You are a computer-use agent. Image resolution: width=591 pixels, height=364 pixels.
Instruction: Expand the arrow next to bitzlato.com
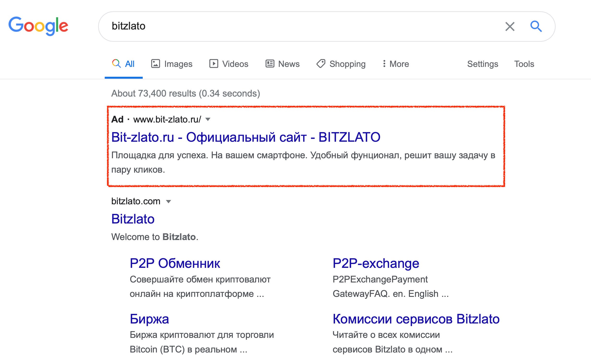click(x=169, y=201)
